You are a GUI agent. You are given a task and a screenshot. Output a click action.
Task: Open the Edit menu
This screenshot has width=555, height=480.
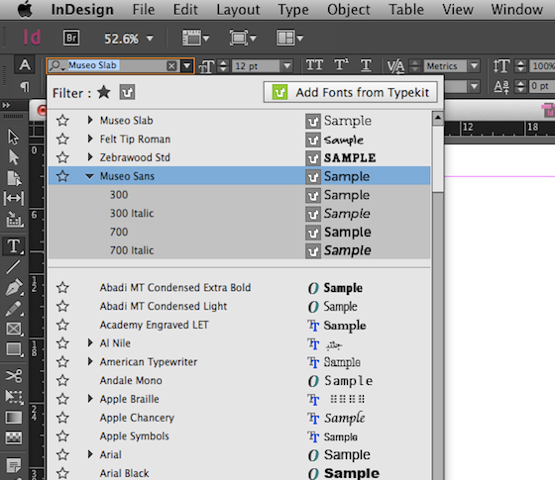185,10
